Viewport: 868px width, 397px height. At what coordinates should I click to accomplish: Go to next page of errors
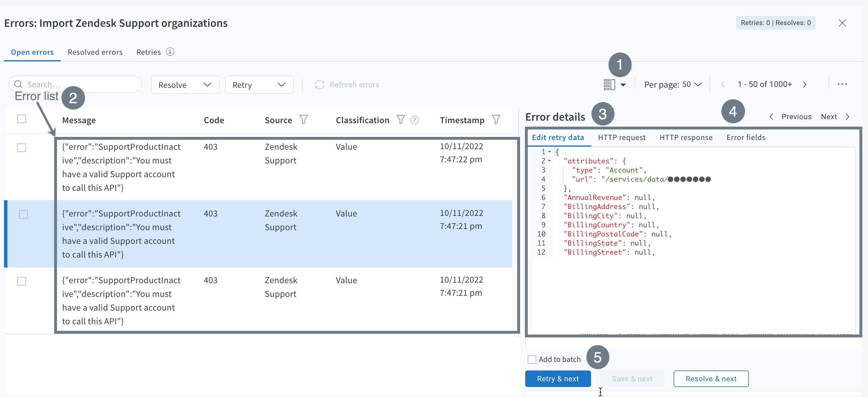coord(805,84)
